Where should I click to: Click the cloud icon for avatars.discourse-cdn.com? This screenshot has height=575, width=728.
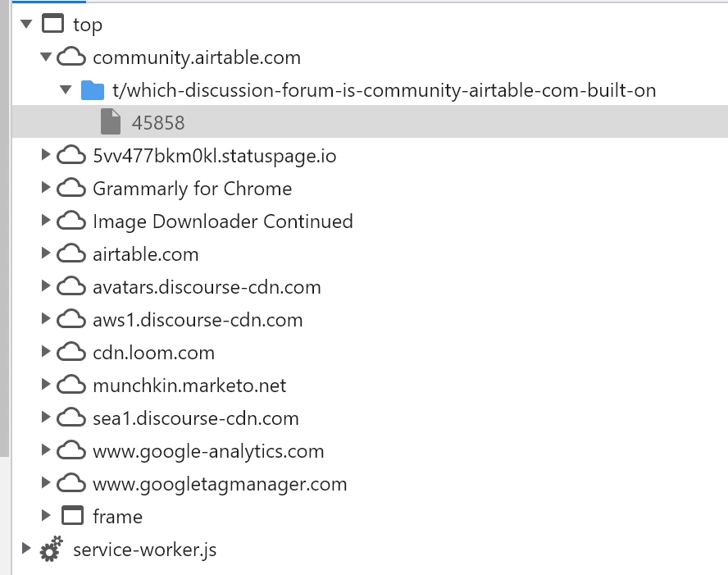tap(71, 287)
